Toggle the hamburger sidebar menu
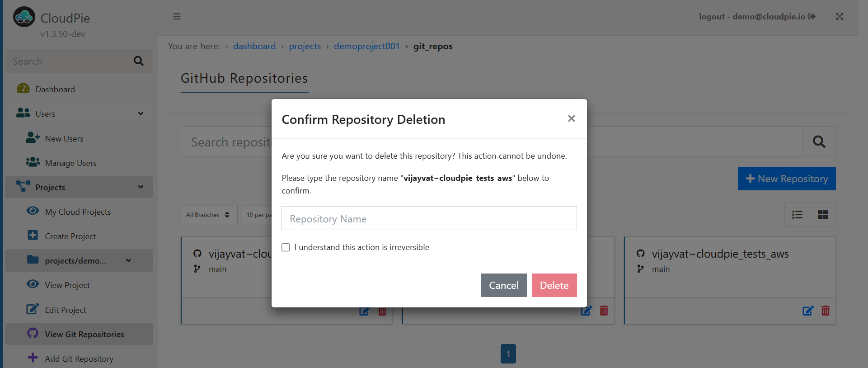The image size is (868, 368). (177, 16)
